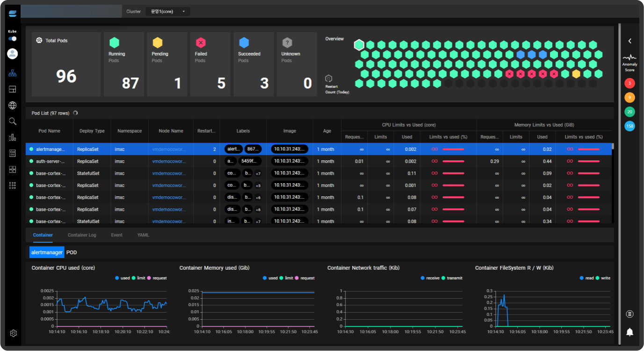Click the Total Pods helm icon
This screenshot has height=351, width=644.
pyautogui.click(x=39, y=41)
